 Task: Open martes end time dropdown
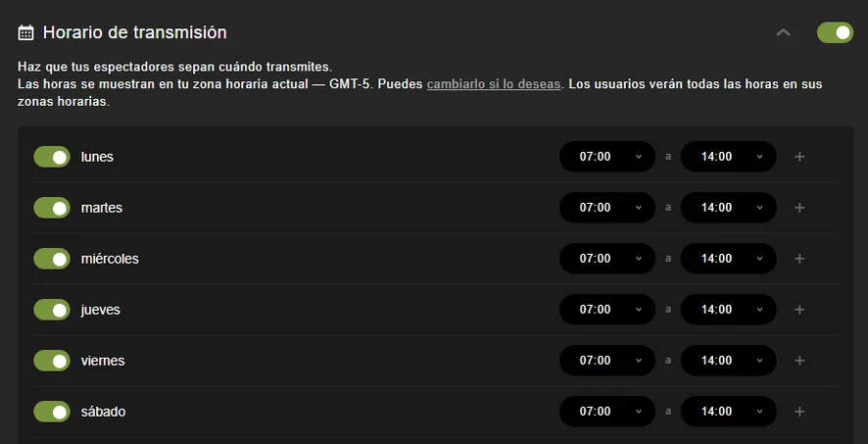point(728,208)
